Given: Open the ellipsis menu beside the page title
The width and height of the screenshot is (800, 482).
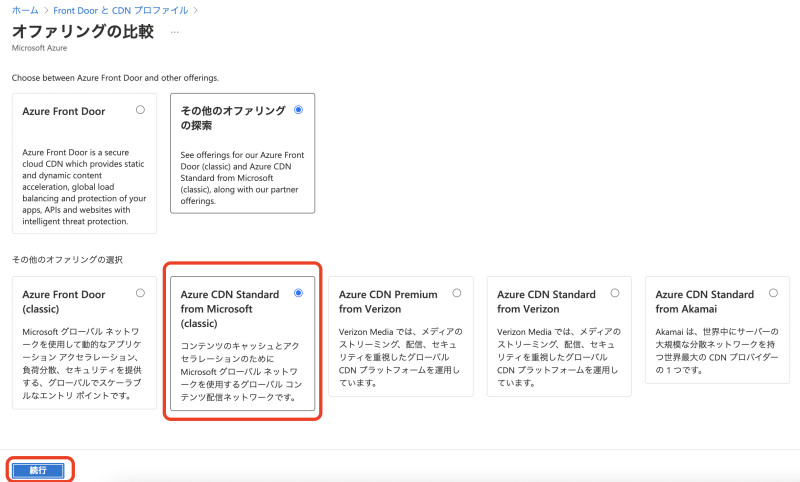Looking at the screenshot, I should point(175,32).
